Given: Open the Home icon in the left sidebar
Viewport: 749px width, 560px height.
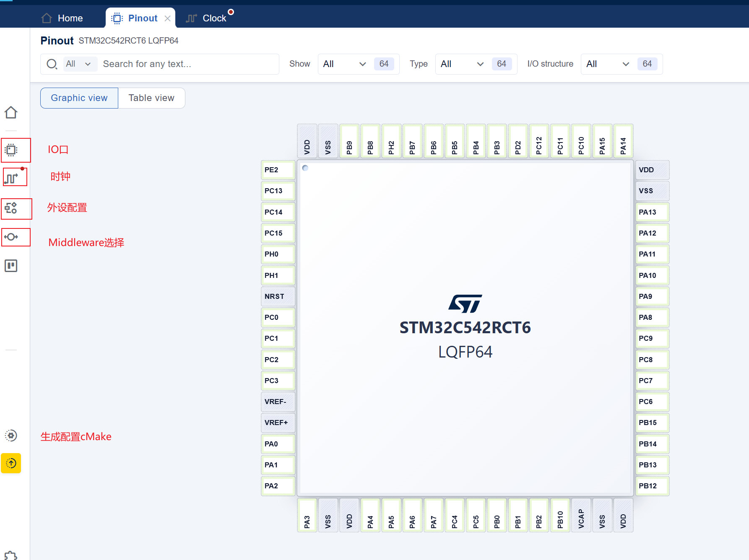Looking at the screenshot, I should 11,112.
